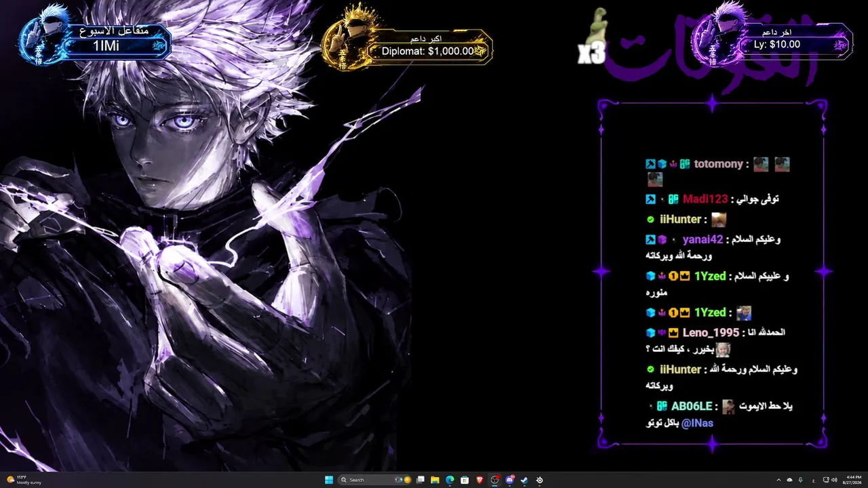Launch Brave browser from the taskbar

pos(480,480)
